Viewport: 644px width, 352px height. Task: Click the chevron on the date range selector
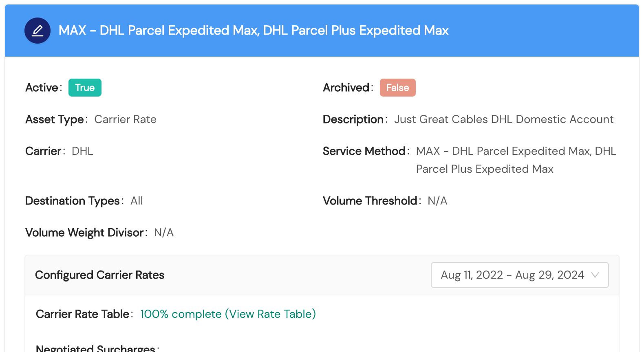pos(595,275)
